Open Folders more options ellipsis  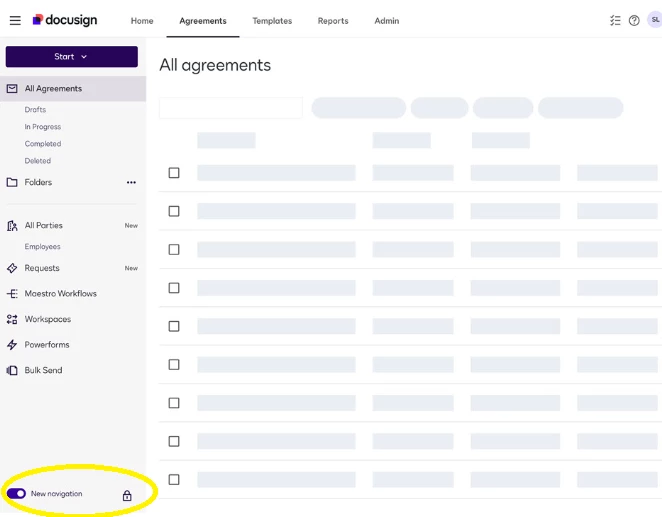(131, 182)
